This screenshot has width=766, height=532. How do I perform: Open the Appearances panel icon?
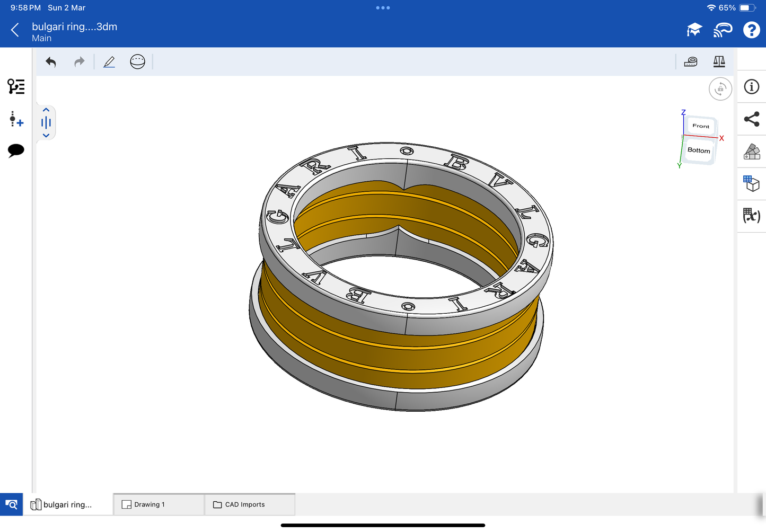click(751, 152)
